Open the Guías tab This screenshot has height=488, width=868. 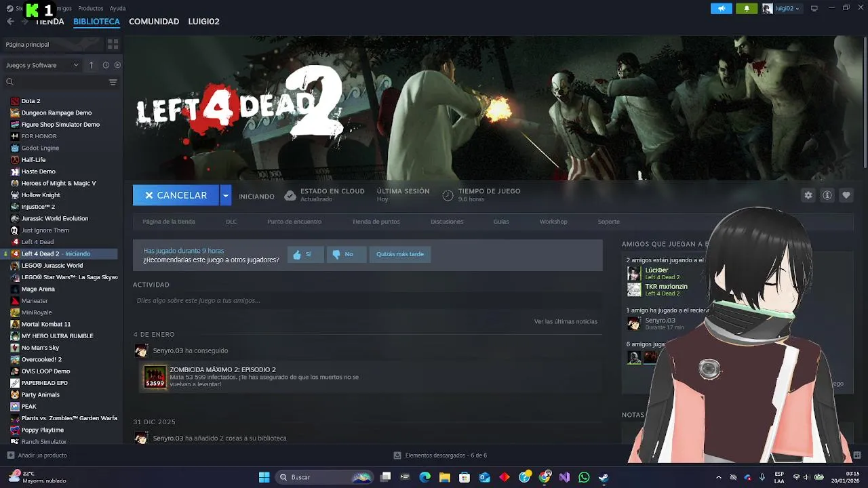(x=501, y=222)
